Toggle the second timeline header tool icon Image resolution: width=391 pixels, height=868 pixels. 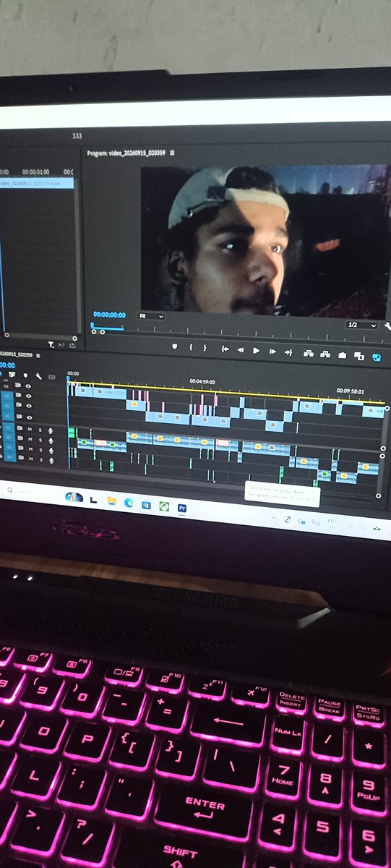pos(12,375)
